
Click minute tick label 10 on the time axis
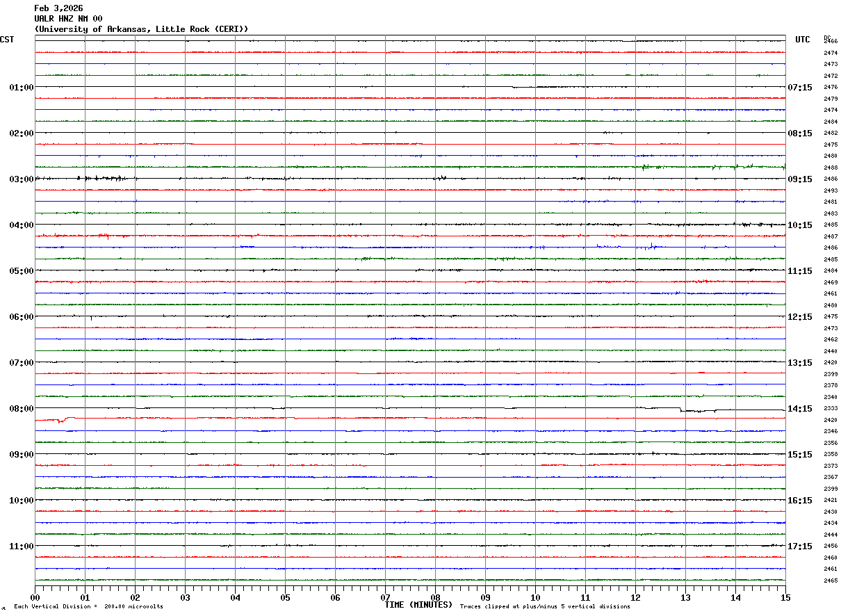[535, 598]
